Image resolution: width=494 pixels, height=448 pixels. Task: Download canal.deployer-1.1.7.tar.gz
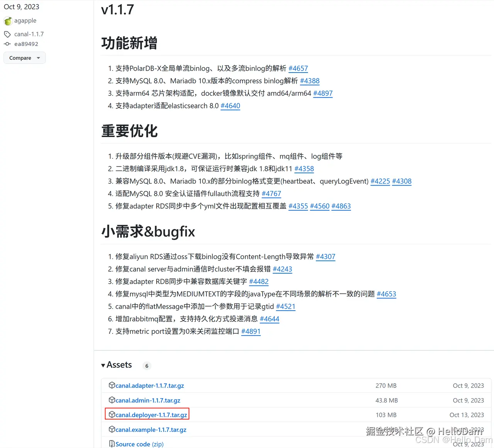tap(151, 415)
